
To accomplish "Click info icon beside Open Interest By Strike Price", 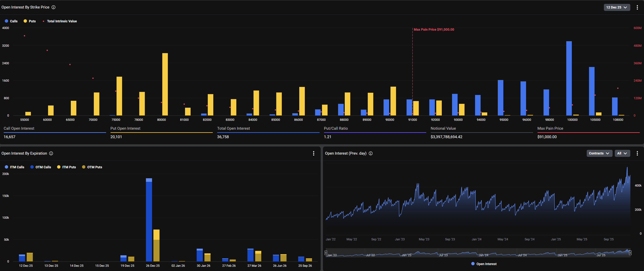I will [53, 7].
